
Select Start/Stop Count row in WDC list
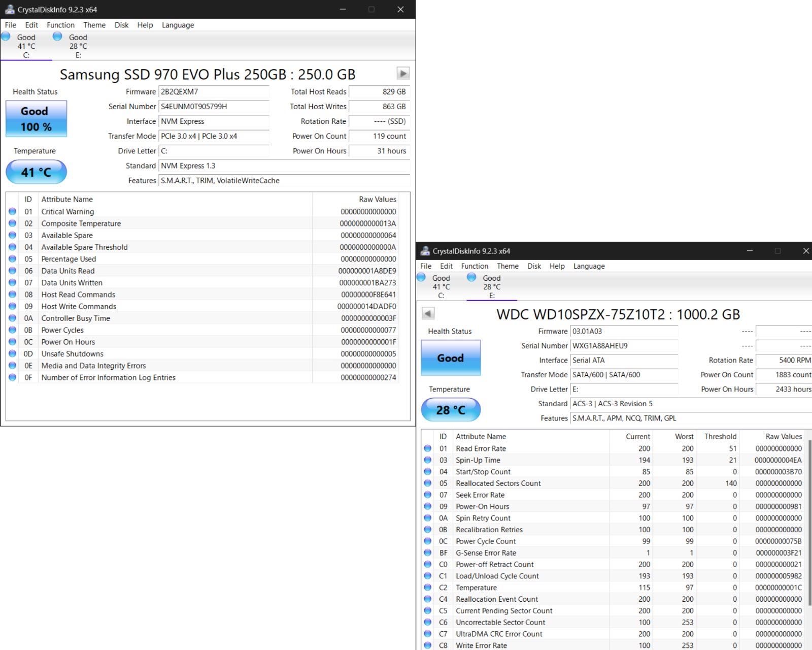click(614, 472)
